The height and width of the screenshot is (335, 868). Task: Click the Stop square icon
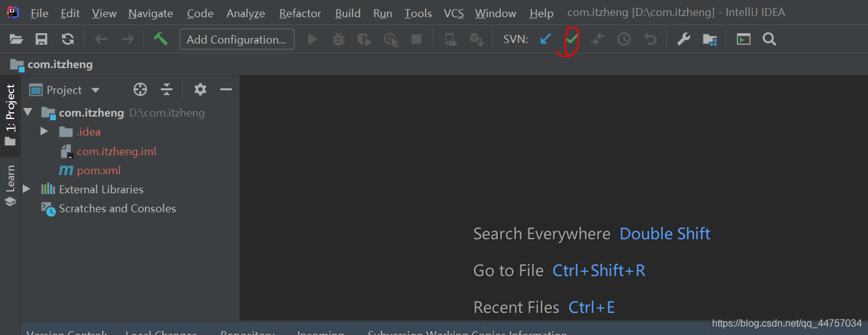click(416, 39)
